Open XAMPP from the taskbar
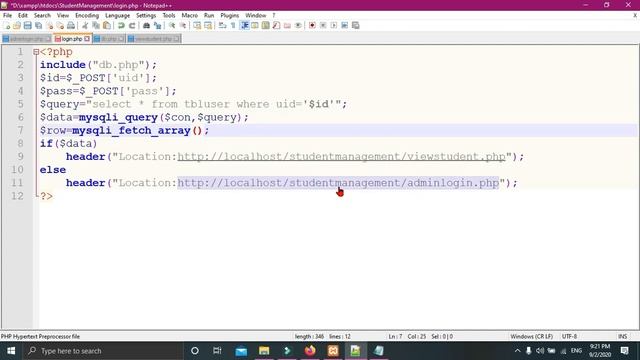 tap(333, 351)
